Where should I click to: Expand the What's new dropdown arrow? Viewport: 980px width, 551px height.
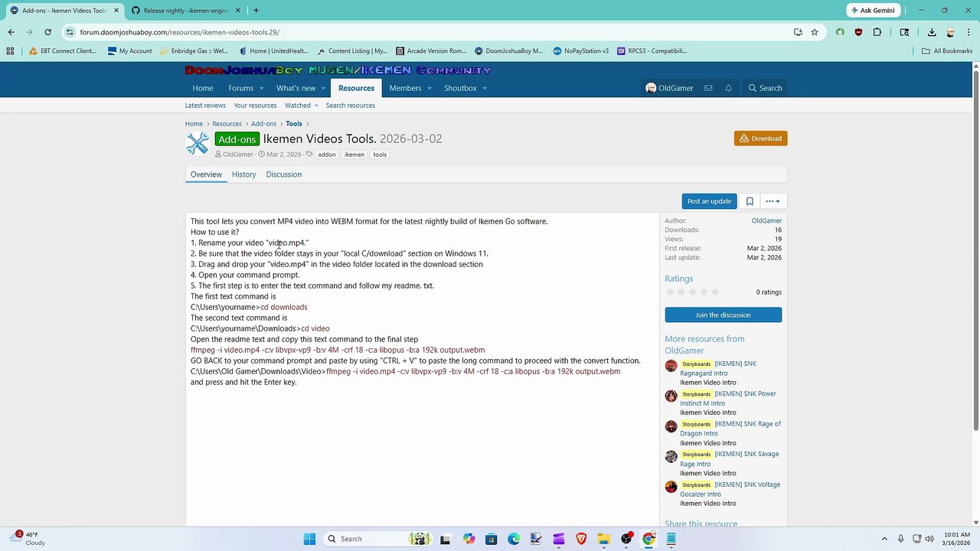click(x=323, y=88)
